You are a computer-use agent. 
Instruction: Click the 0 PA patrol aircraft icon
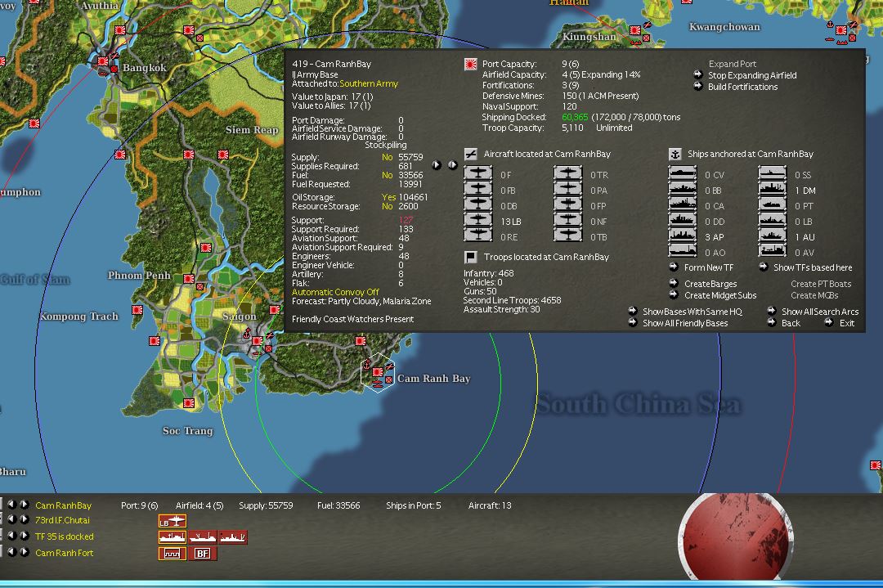[x=567, y=189]
